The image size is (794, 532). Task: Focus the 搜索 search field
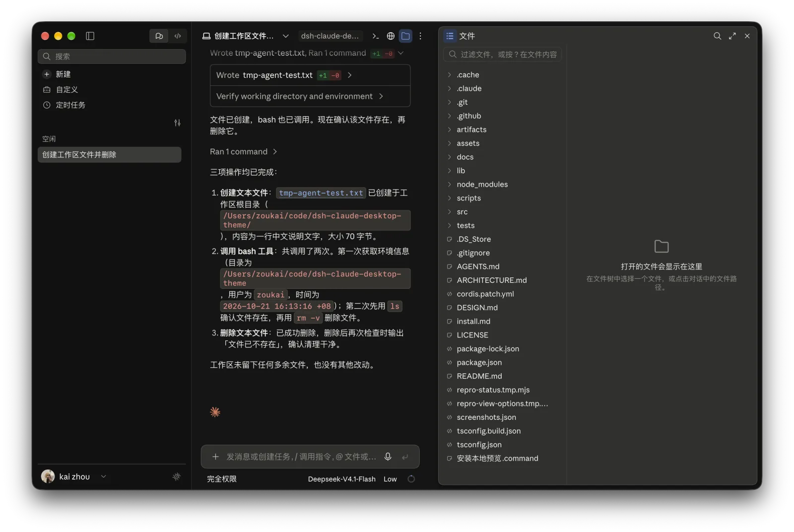112,56
